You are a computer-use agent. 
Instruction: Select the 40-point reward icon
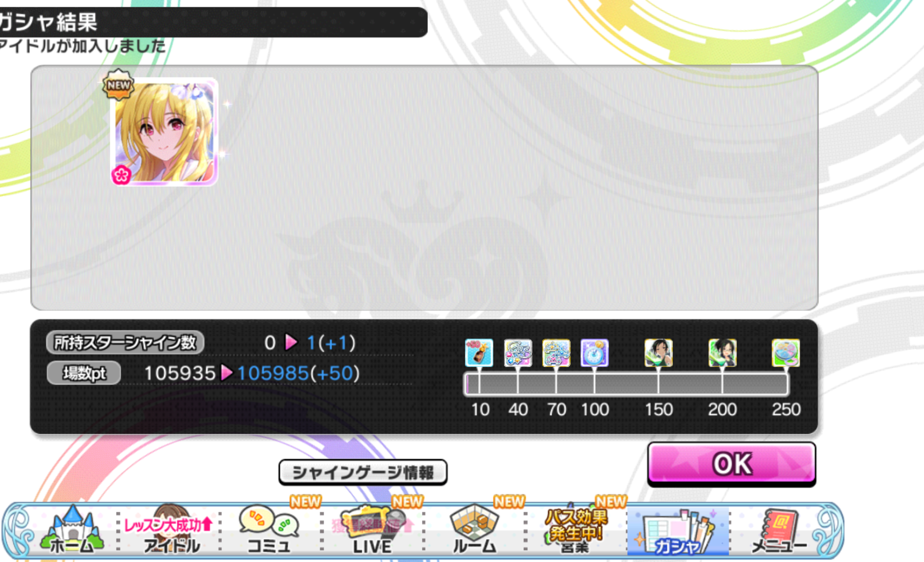coord(518,353)
